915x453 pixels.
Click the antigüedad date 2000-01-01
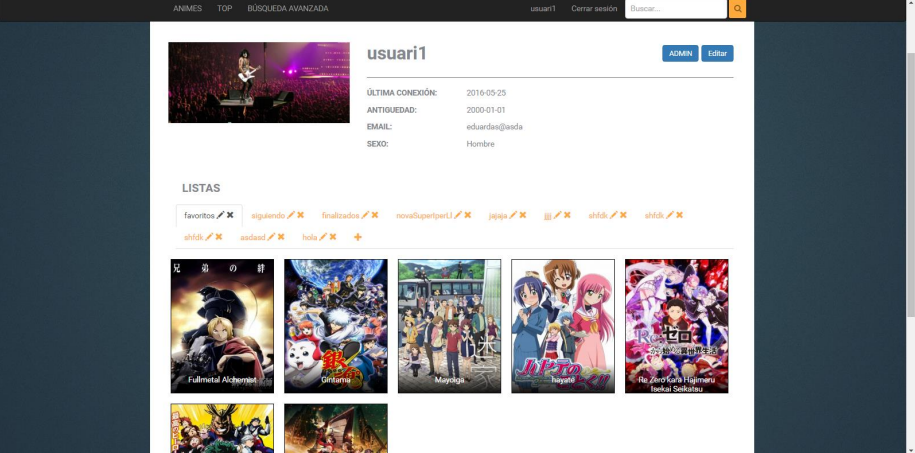pyautogui.click(x=486, y=110)
